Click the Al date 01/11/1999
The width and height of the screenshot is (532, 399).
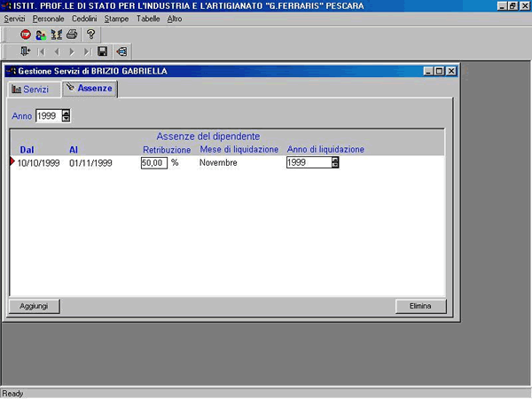pos(90,163)
